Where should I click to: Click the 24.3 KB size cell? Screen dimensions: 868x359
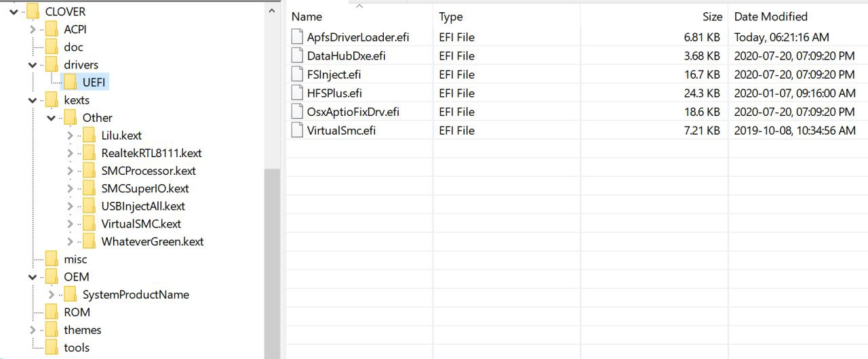coord(703,93)
